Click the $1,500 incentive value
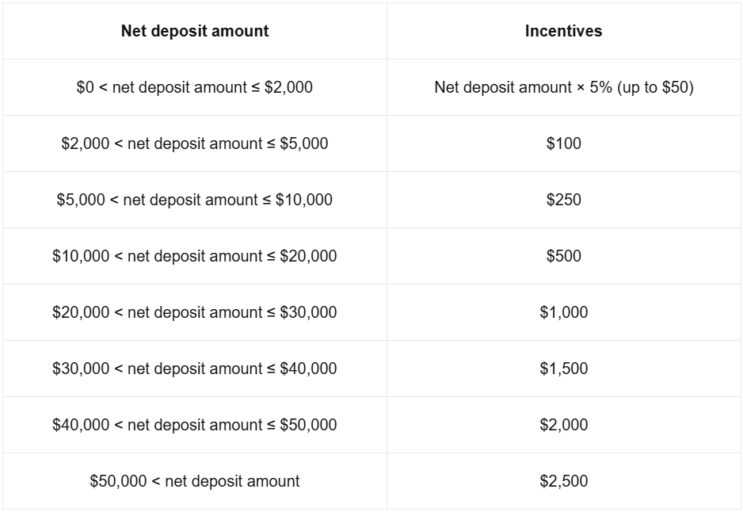This screenshot has width=743, height=512. pos(563,368)
